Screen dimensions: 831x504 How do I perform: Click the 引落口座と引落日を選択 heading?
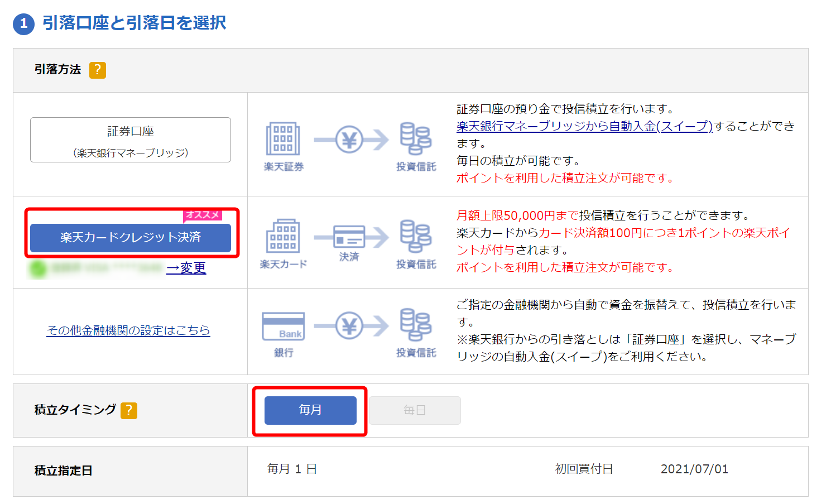click(x=135, y=23)
